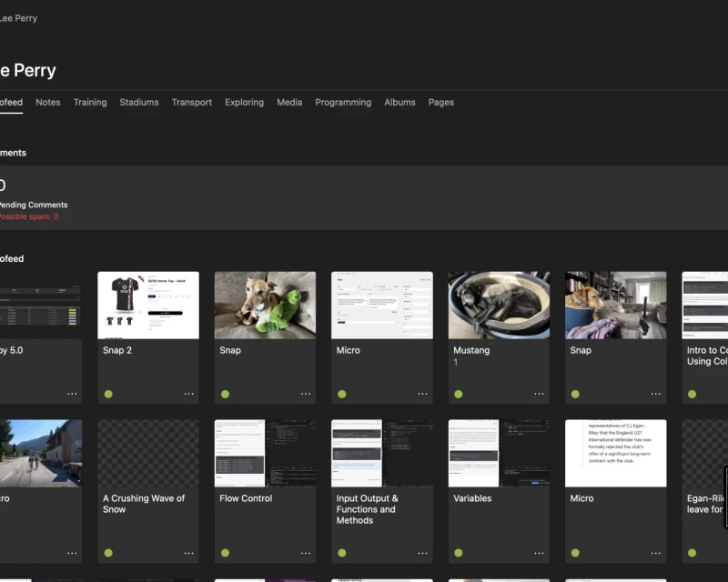Open the Mustang post title
Image resolution: width=728 pixels, height=582 pixels.
(471, 350)
